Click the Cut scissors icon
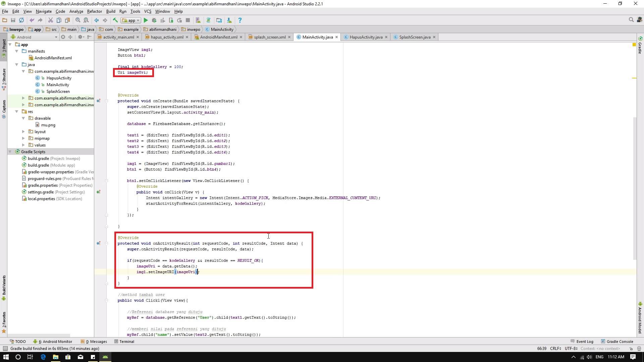 click(51, 20)
